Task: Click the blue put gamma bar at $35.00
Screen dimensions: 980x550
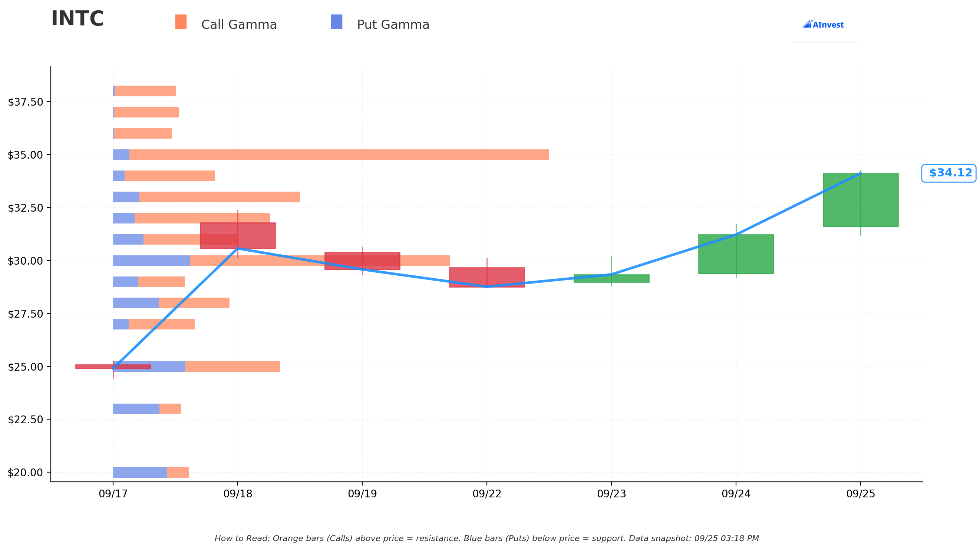Action: pos(121,155)
